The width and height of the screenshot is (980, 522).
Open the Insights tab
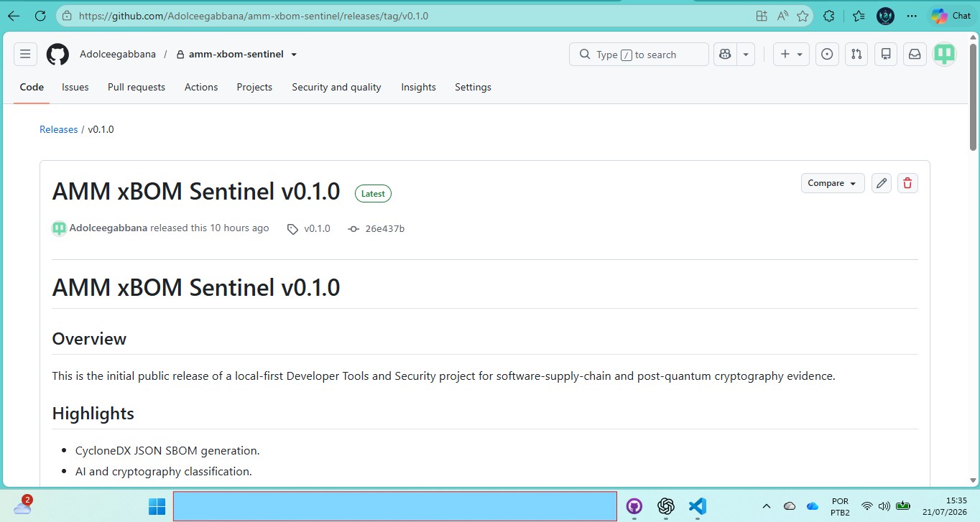coord(418,87)
